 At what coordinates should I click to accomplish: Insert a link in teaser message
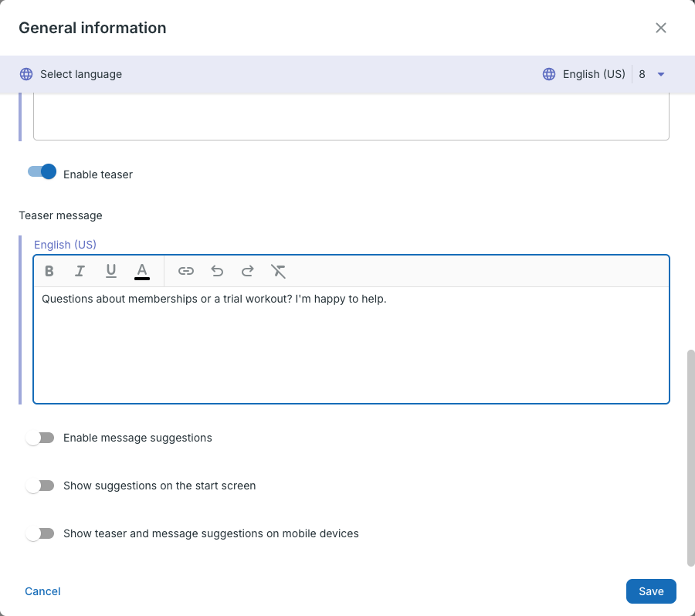click(185, 271)
